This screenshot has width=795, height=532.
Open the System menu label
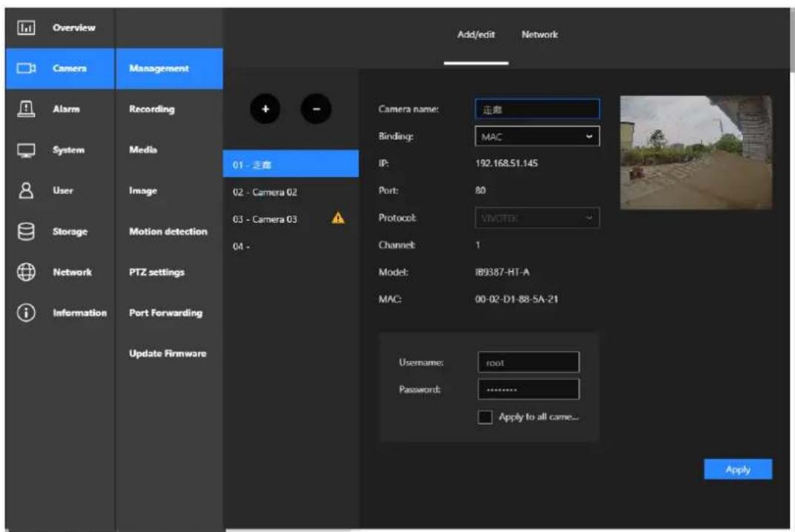(68, 150)
